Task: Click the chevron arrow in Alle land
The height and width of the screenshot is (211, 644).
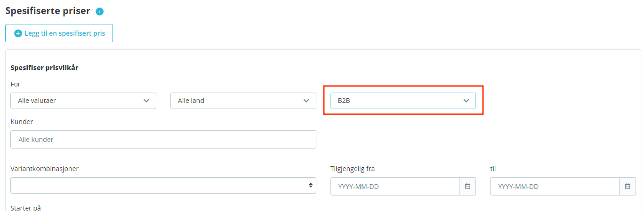Action: 306,101
